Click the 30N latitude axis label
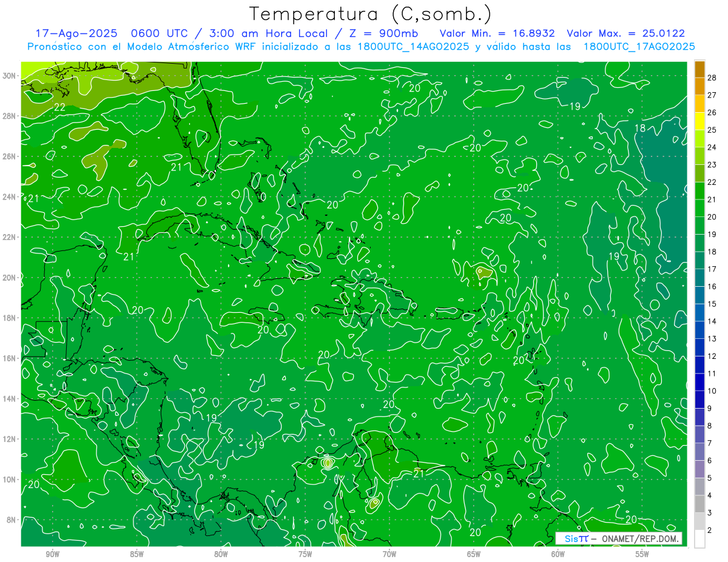Screen dimensions: 728x562 pos(10,76)
